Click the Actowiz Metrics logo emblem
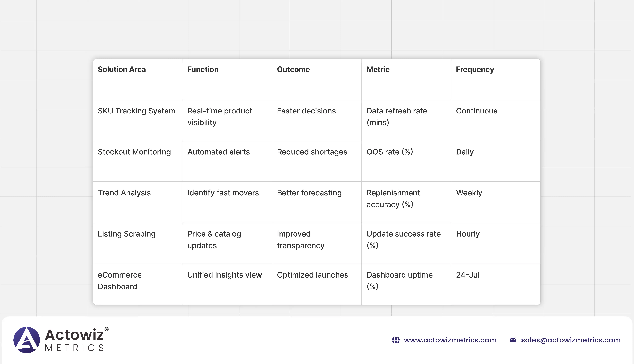This screenshot has height=364, width=634. pyautogui.click(x=26, y=340)
